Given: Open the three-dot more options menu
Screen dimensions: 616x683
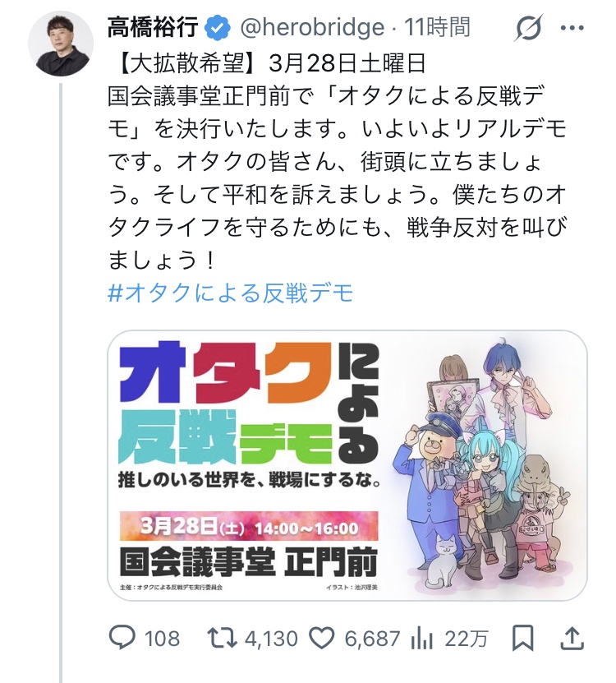Looking at the screenshot, I should point(572,28).
